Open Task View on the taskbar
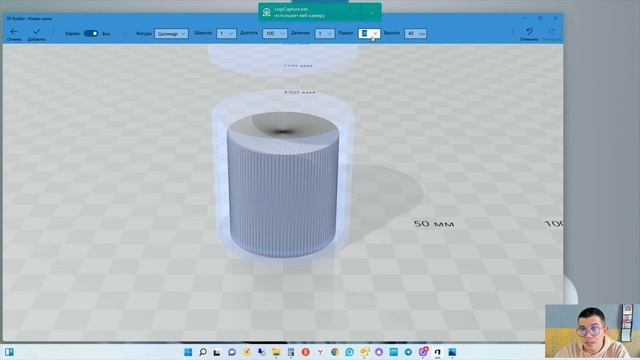Viewport: 640px width, 360px height. tap(217, 352)
